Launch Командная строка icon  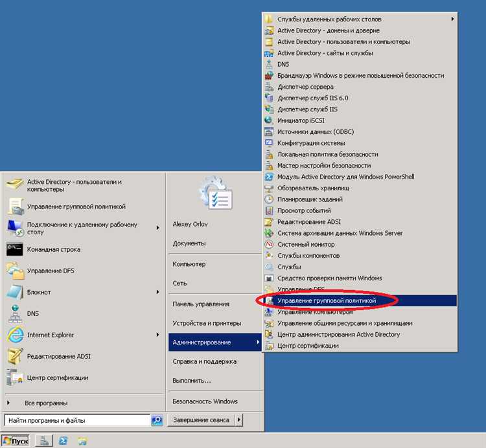pyautogui.click(x=14, y=249)
